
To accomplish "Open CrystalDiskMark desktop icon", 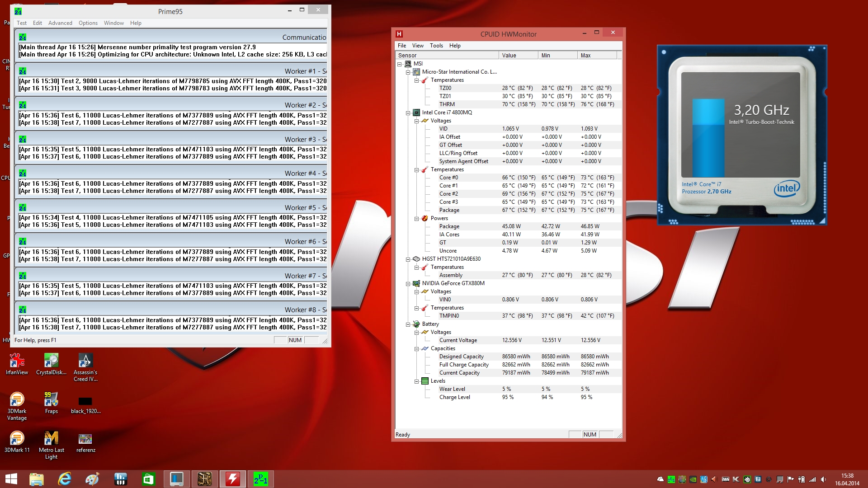I will click(x=51, y=363).
